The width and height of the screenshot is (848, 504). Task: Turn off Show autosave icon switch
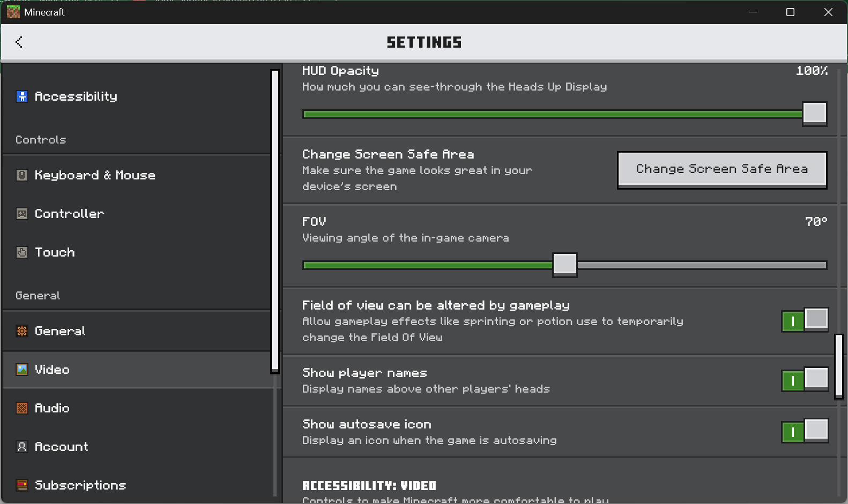805,431
